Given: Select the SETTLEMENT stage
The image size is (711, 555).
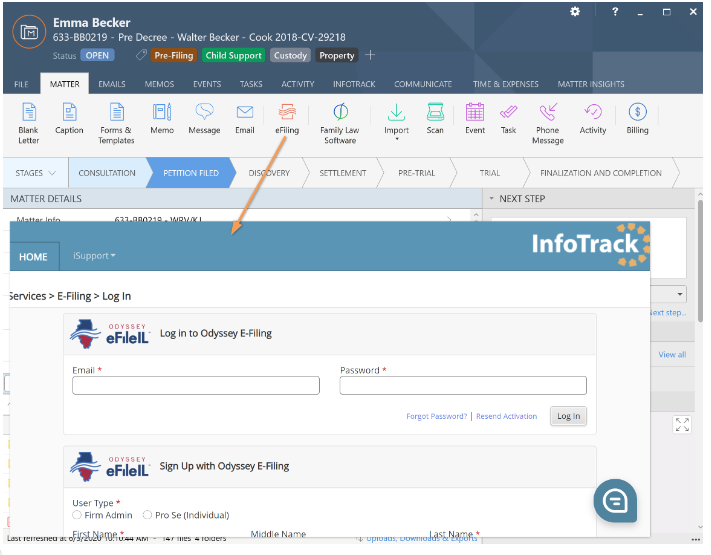Looking at the screenshot, I should 343,173.
